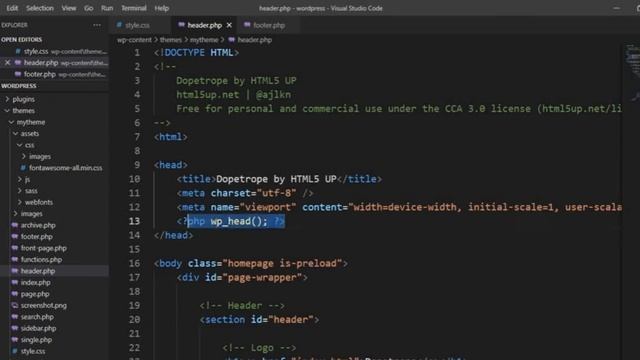The image size is (640, 360).
Task: Click header.php in the breadcrumb
Action: click(x=254, y=40)
